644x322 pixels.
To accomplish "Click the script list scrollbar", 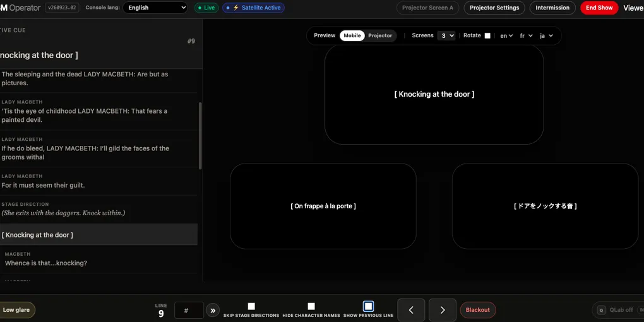I will 200,136.
